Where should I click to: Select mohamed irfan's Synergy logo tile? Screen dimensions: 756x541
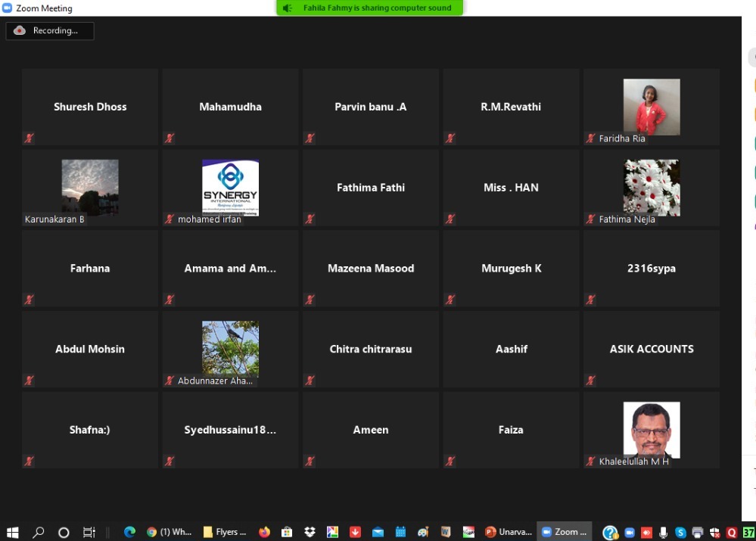[230, 187]
